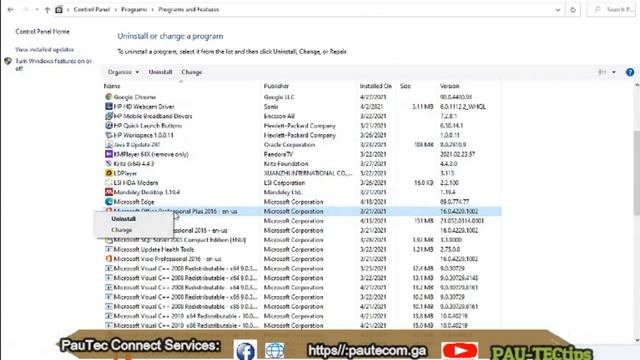Go up one level with up arrow

pos(47,9)
